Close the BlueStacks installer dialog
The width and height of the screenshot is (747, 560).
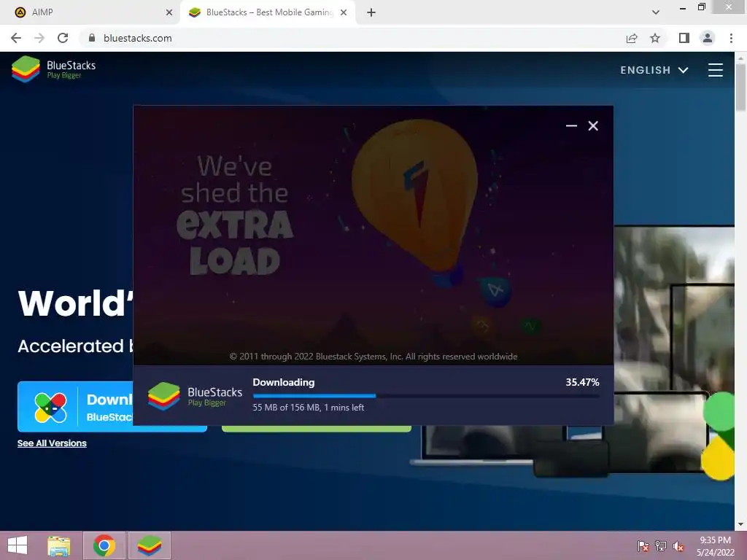coord(593,125)
